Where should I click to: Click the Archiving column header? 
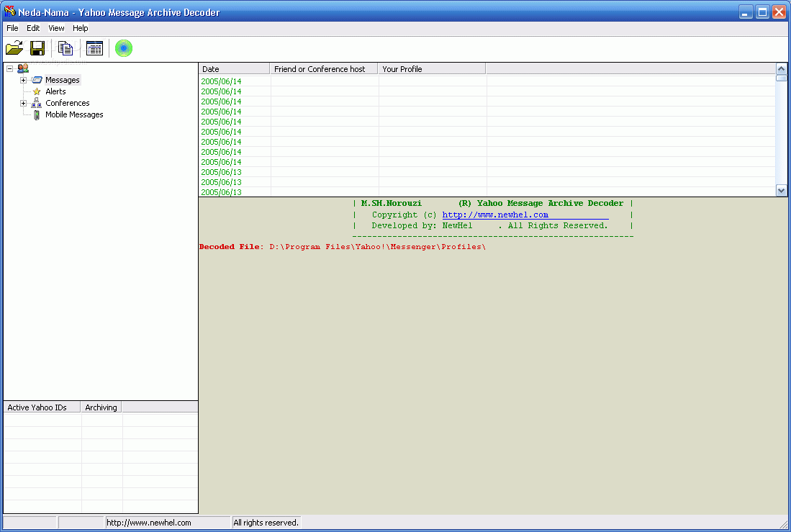click(x=101, y=407)
